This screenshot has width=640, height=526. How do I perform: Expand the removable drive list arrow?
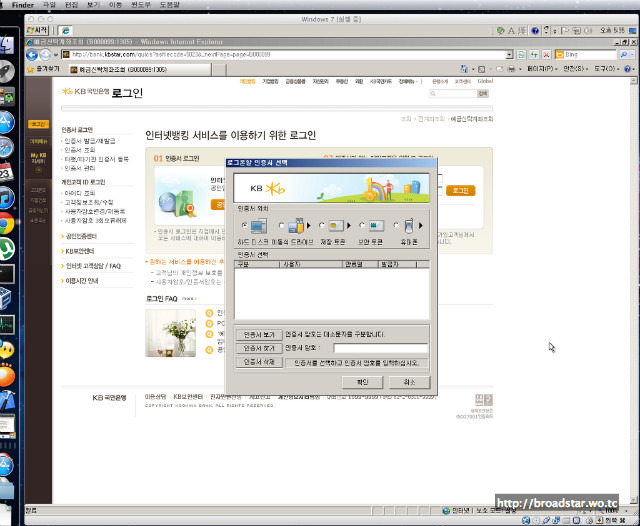click(309, 225)
